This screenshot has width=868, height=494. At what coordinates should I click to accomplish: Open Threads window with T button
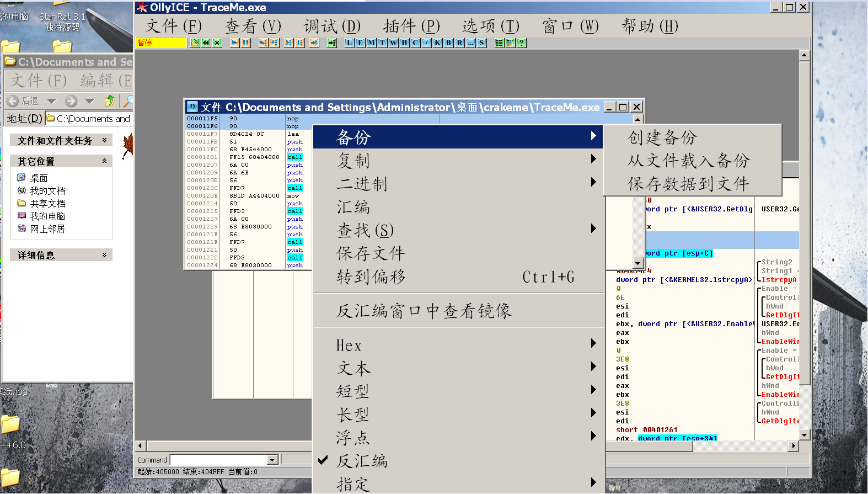382,43
